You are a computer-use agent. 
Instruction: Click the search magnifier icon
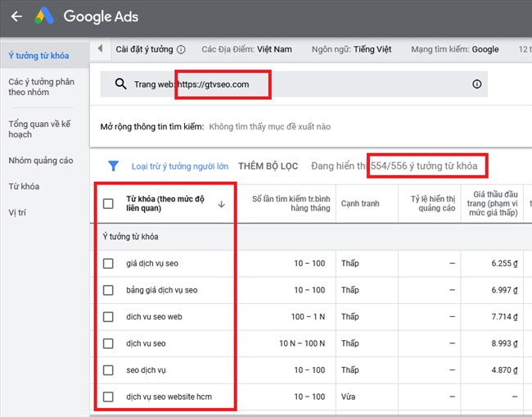(121, 84)
